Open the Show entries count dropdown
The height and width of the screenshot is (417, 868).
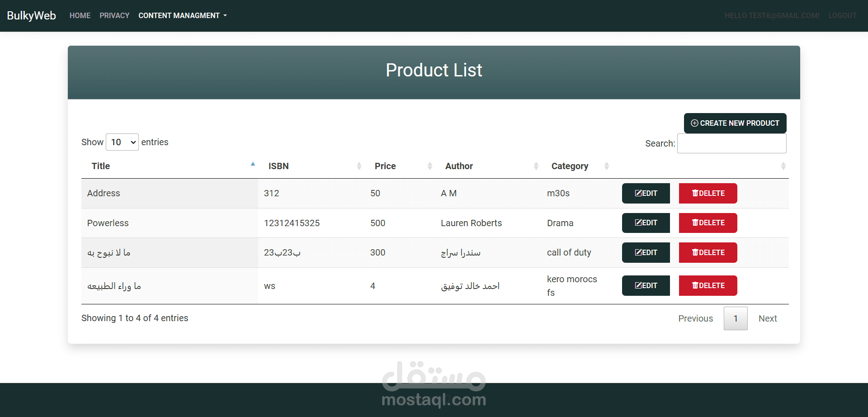pos(122,142)
